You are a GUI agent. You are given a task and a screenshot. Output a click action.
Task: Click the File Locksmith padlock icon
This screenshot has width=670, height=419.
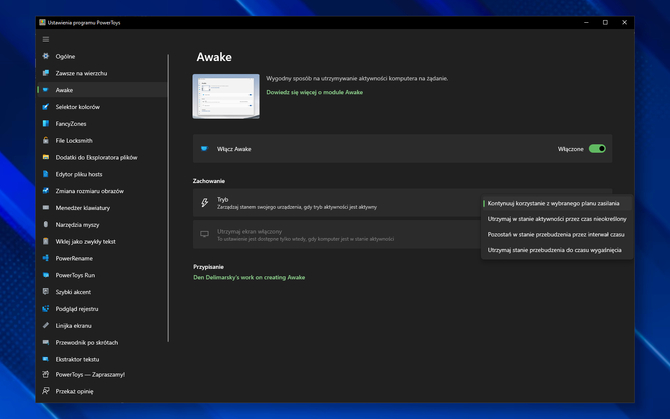[46, 140]
